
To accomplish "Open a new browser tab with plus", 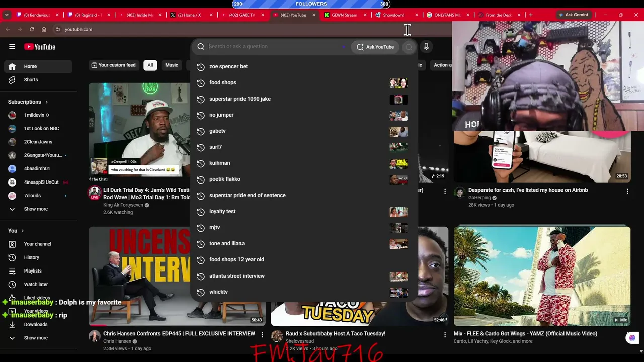I will click(x=530, y=15).
